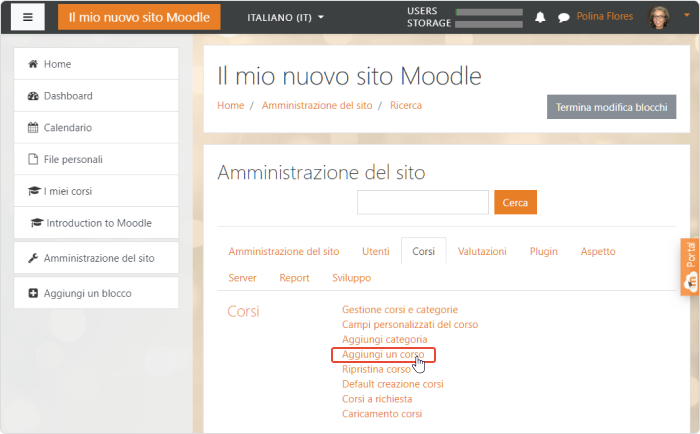Open the hamburger navigation menu
This screenshot has height=434, width=700.
click(x=28, y=17)
